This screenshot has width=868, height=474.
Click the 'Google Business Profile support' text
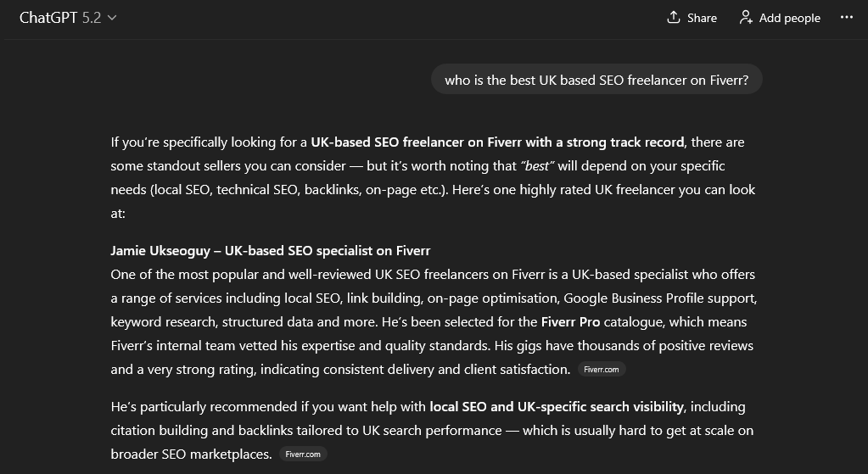(658, 298)
